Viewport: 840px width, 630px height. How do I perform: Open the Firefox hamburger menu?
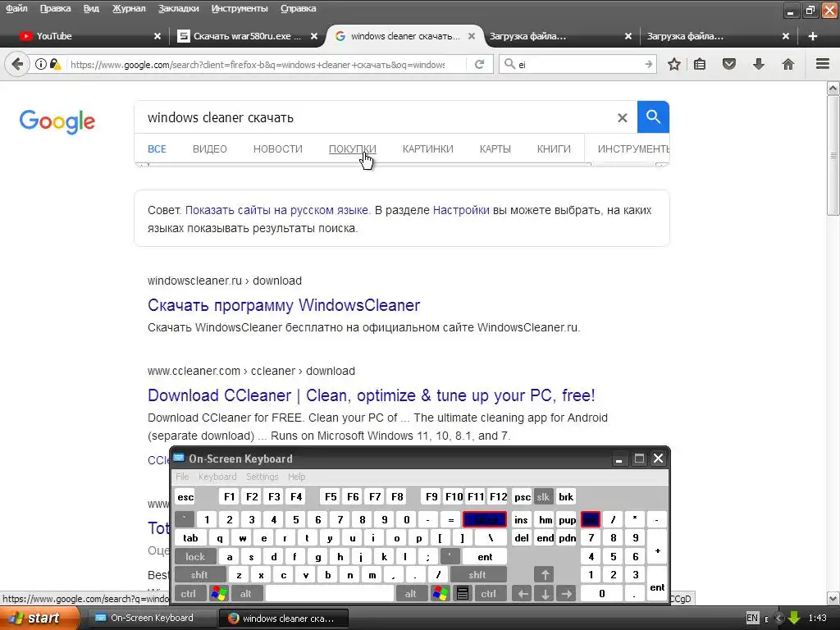click(823, 64)
